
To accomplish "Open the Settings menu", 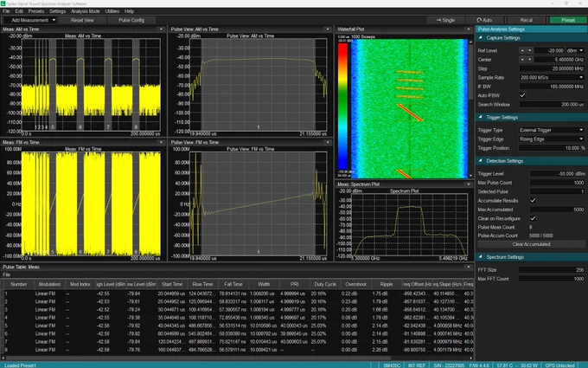I will pos(57,11).
